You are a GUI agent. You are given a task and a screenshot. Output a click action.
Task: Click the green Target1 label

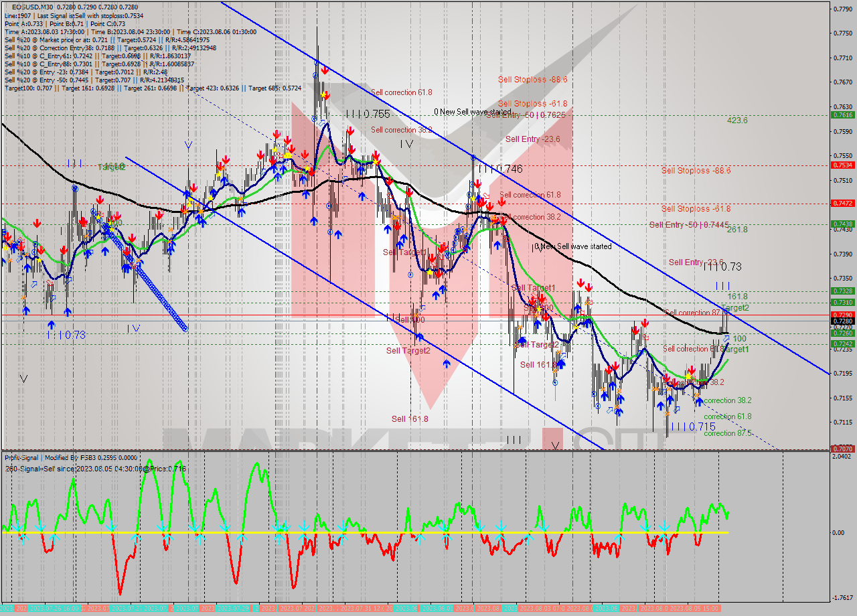point(735,350)
